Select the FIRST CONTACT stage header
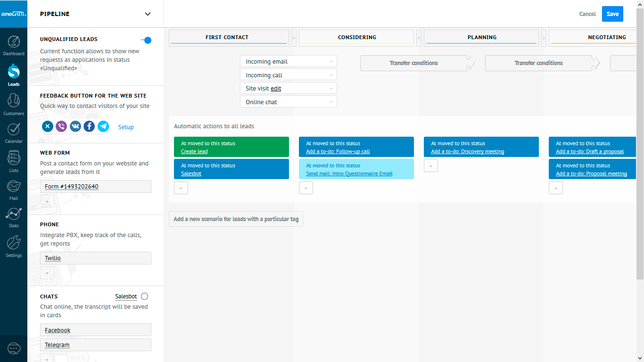This screenshot has height=362, width=644. tap(228, 37)
